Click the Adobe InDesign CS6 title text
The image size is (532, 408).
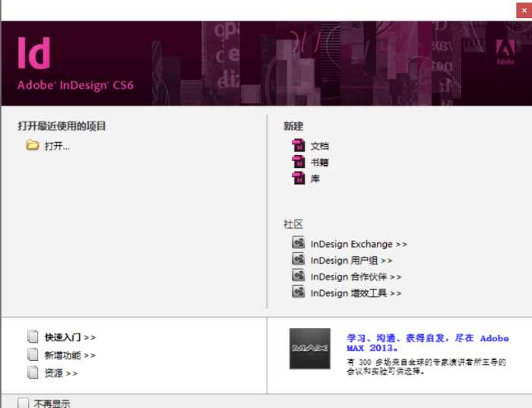[x=75, y=85]
